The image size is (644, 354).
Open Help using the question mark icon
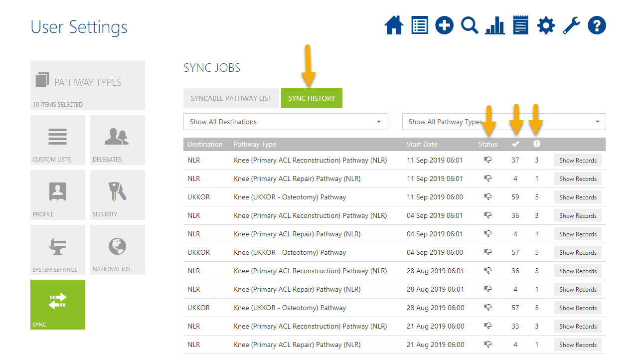(x=597, y=25)
